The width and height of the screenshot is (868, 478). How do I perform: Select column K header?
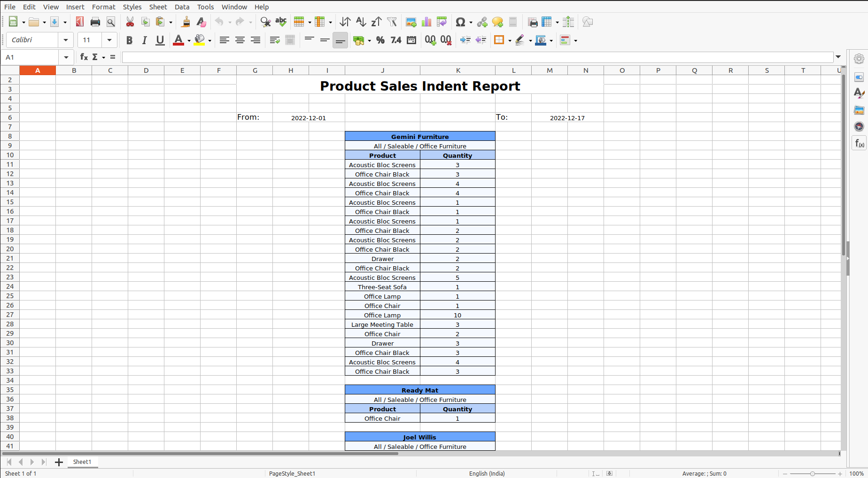tap(458, 70)
